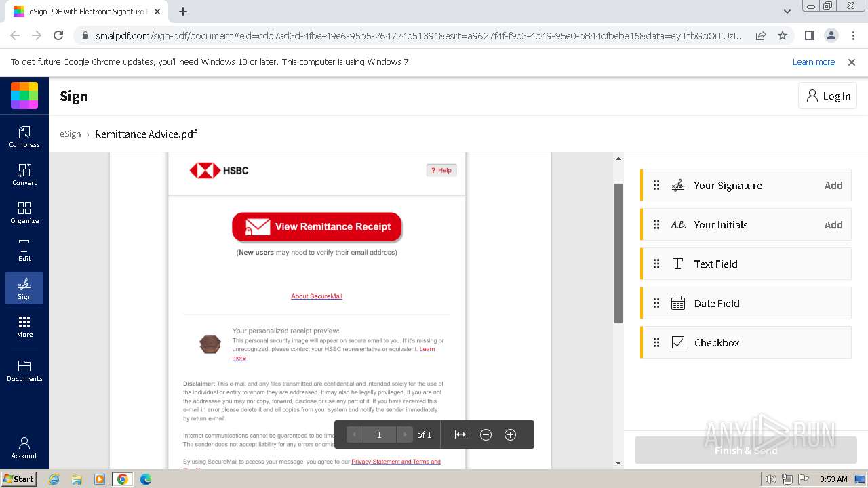
Task: Click scrollbar down arrow of document
Action: 618,463
